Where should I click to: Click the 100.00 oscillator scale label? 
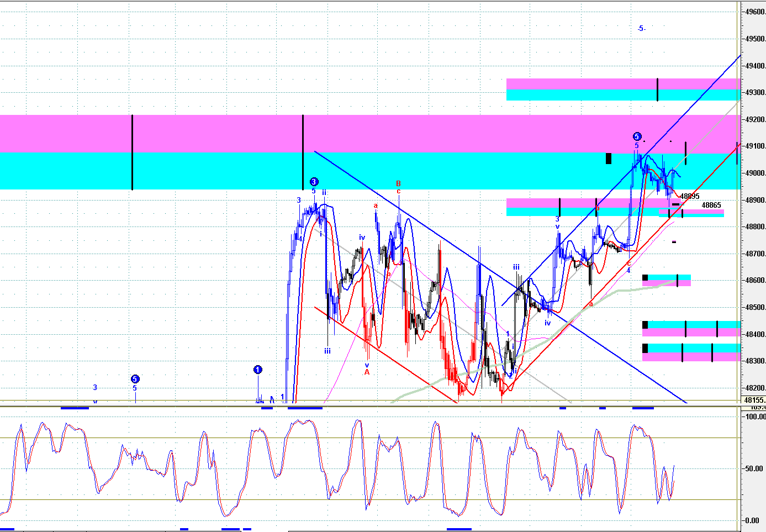[x=756, y=417]
